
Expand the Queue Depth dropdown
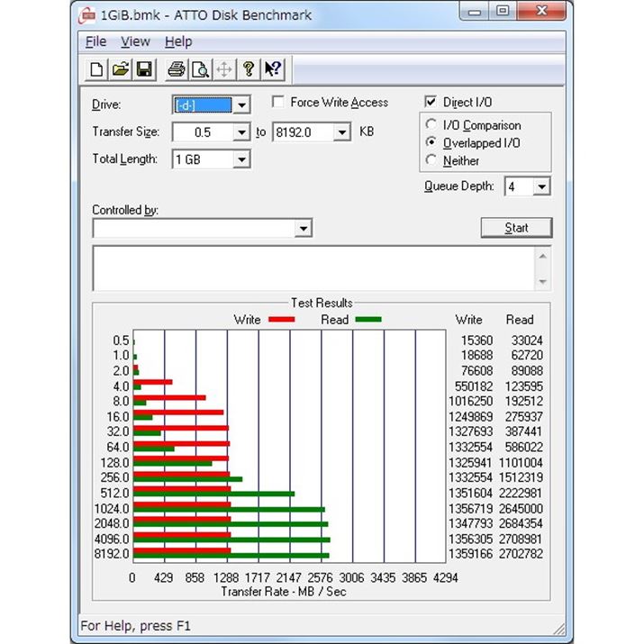[540, 186]
